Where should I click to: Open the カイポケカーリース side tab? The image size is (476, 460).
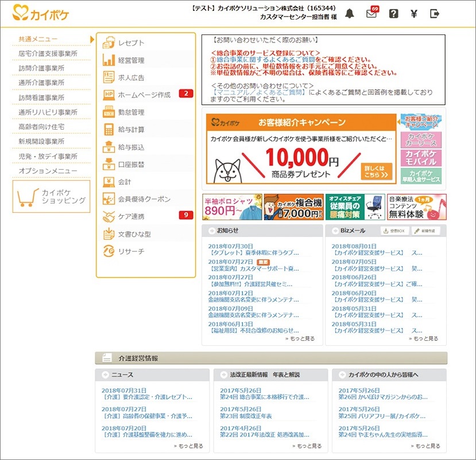pyautogui.click(x=421, y=139)
